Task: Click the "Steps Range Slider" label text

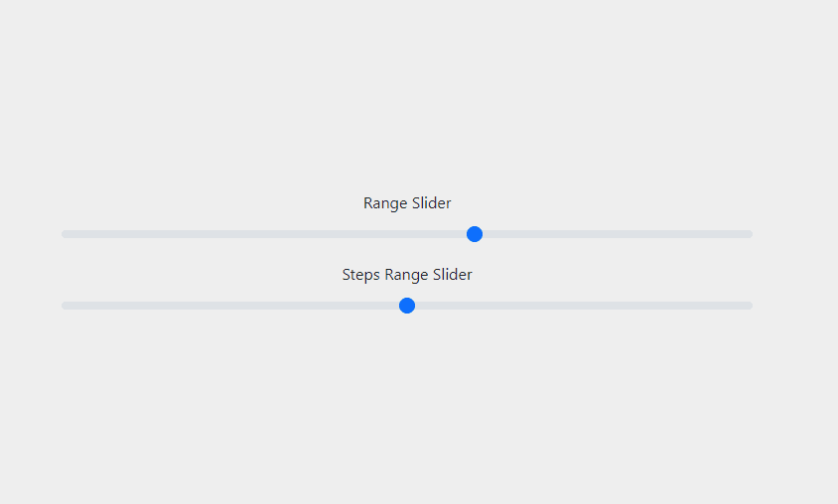Action: tap(407, 275)
